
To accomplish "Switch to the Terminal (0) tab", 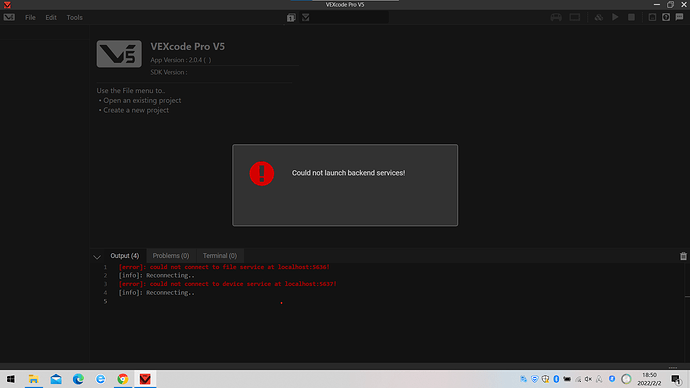I will tap(220, 256).
